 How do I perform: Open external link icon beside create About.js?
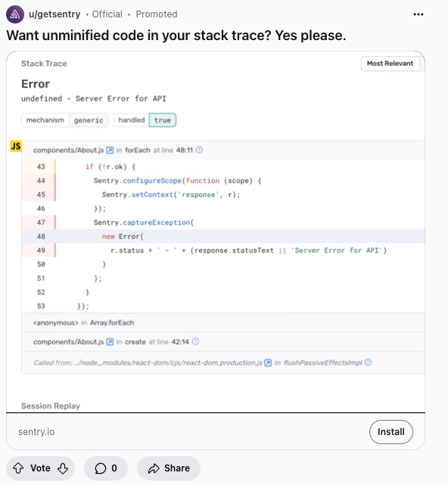[110, 342]
